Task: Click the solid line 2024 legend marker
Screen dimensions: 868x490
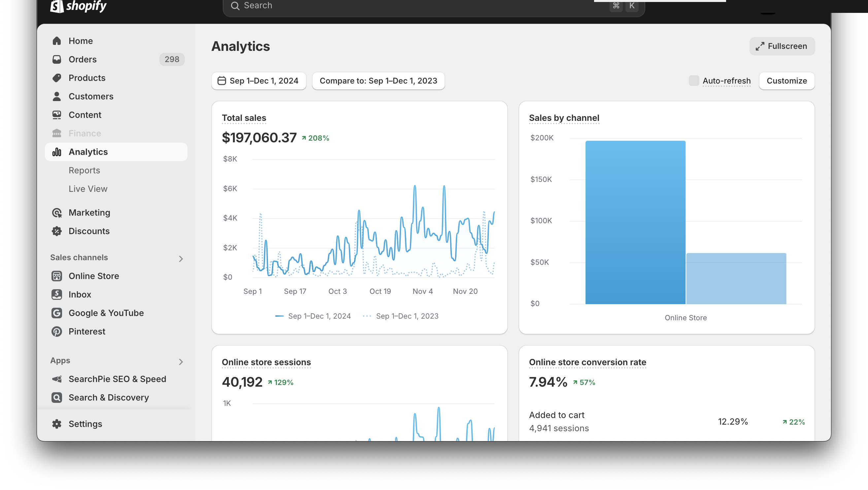Action: coord(279,316)
